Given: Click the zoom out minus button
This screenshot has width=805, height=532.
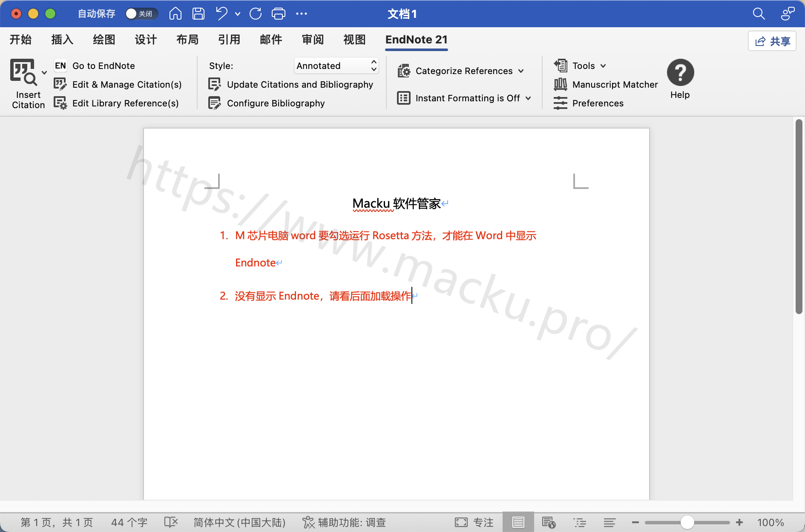Looking at the screenshot, I should tap(635, 522).
